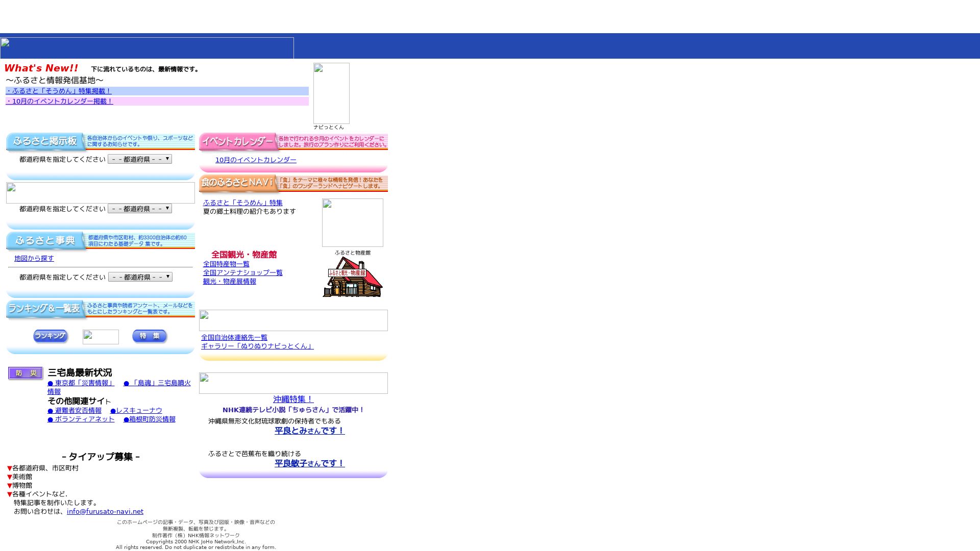This screenshot has width=980, height=551.
Task: Open prefecture dropdown under ふるさと事典 section
Action: pyautogui.click(x=140, y=277)
